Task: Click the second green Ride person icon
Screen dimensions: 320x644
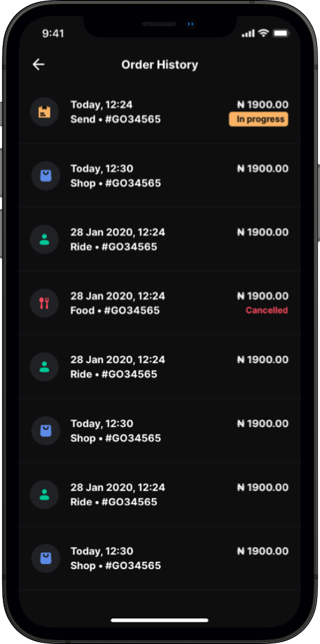Action: click(x=45, y=367)
